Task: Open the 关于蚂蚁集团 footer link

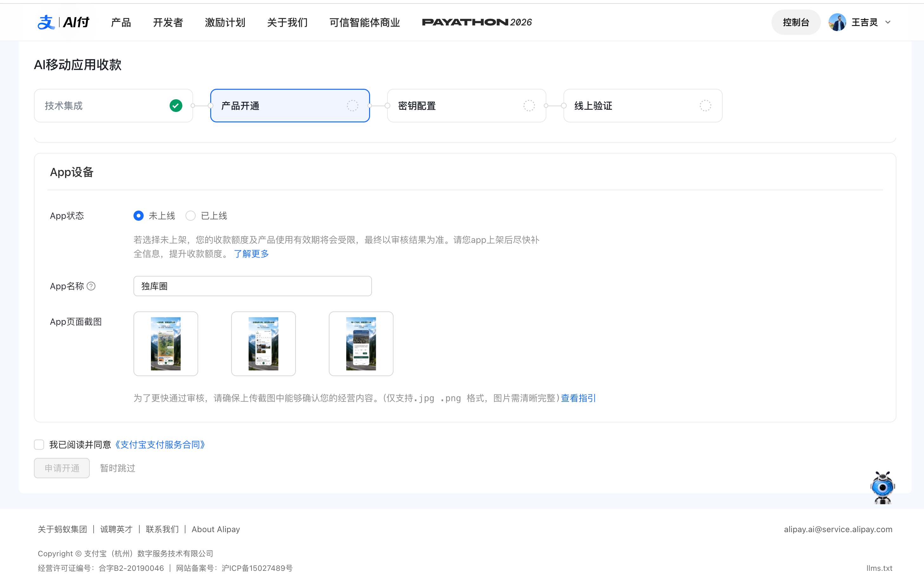Action: (x=62, y=529)
